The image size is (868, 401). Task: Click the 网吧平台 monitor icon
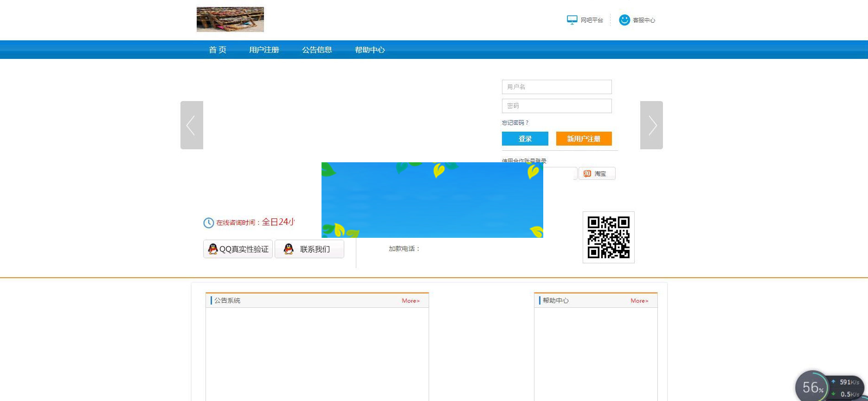[x=572, y=20]
